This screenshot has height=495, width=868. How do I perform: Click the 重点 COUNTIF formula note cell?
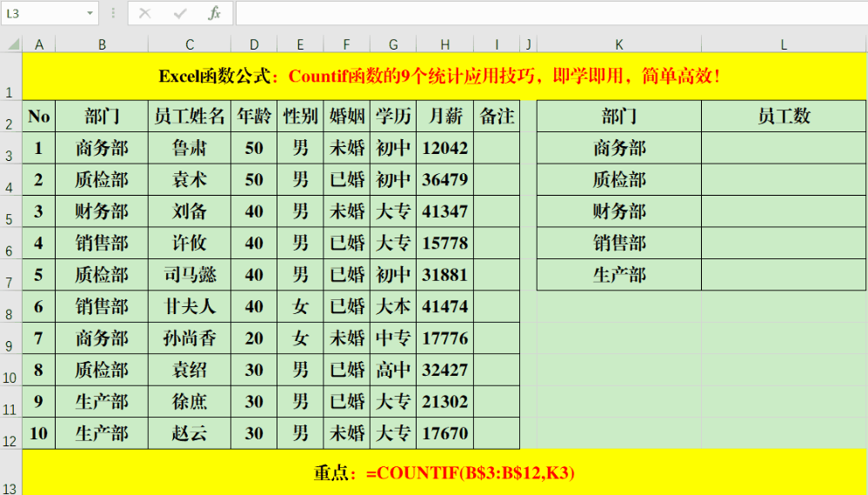(x=444, y=472)
